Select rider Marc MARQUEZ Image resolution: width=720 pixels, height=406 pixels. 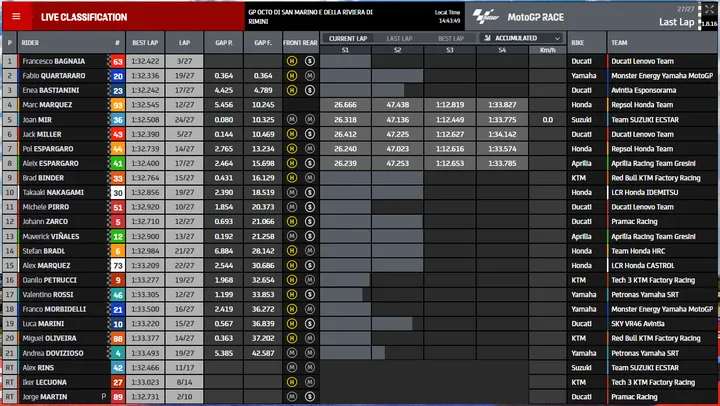point(47,105)
